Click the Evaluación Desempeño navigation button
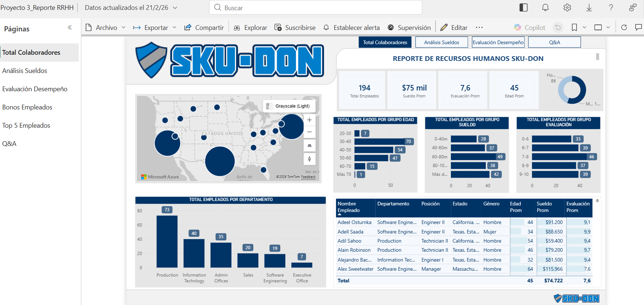644x305 pixels. (498, 42)
